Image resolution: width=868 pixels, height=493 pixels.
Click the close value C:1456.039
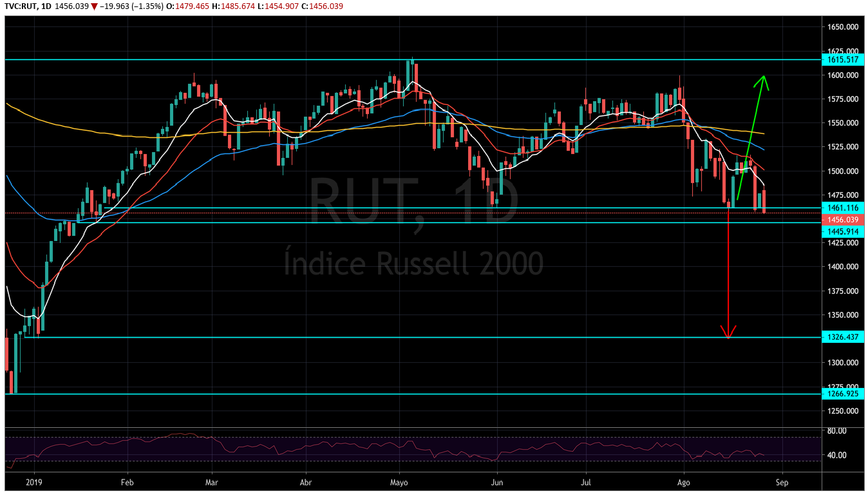[x=322, y=6]
